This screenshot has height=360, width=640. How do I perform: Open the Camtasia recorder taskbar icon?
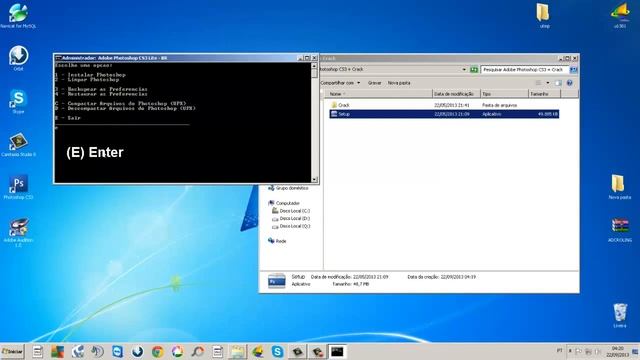318,351
